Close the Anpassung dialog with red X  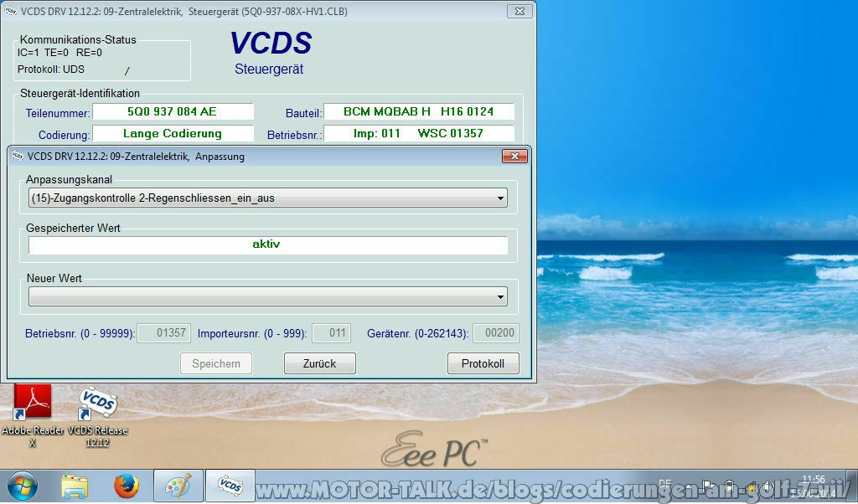514,157
